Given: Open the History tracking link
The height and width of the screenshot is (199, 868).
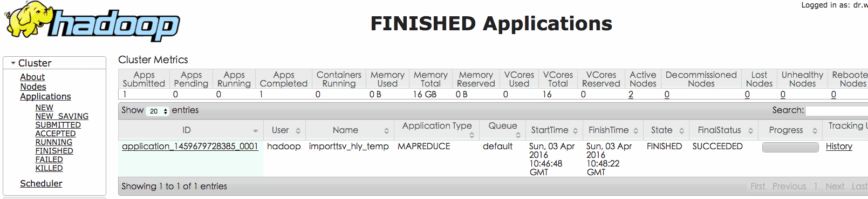Looking at the screenshot, I should pyautogui.click(x=839, y=147).
